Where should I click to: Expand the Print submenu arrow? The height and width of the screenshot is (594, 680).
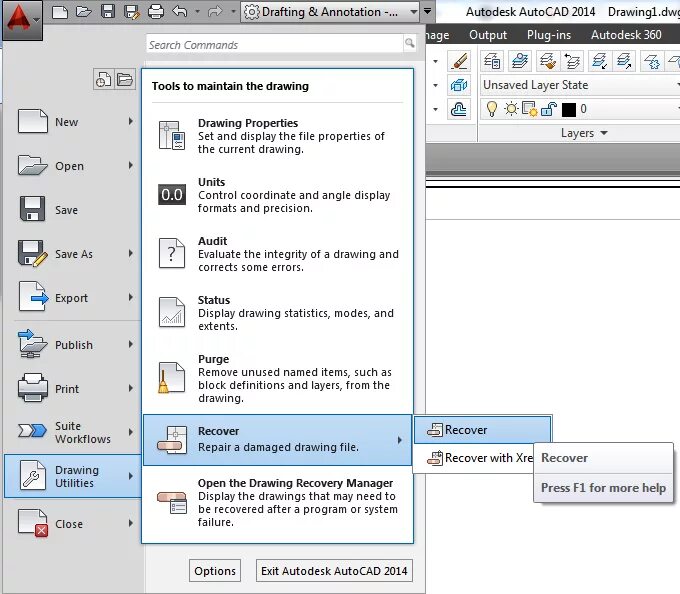[131, 388]
